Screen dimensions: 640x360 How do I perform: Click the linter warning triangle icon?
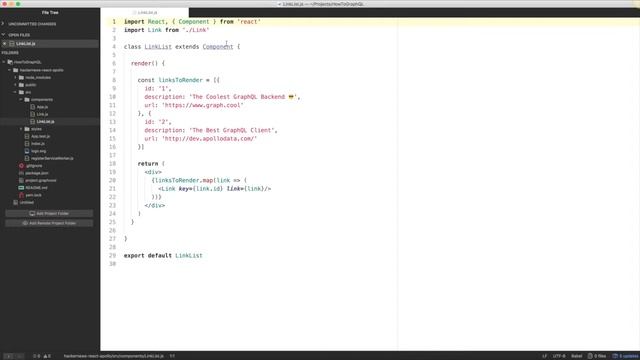click(x=45, y=356)
